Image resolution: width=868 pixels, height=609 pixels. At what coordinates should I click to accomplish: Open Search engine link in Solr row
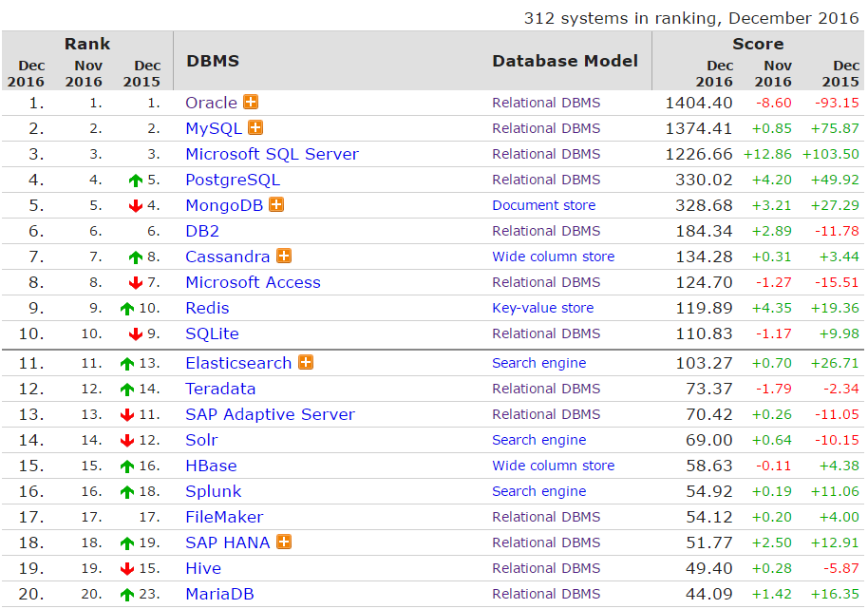538,440
